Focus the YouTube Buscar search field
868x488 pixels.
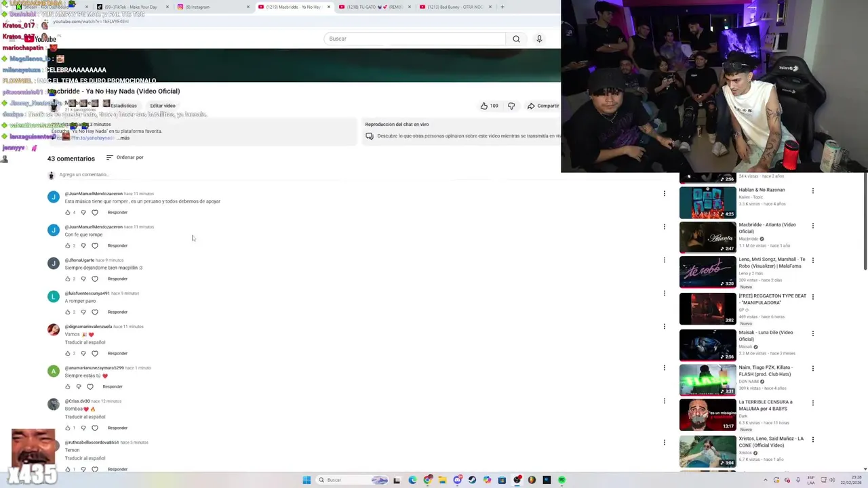coord(415,39)
